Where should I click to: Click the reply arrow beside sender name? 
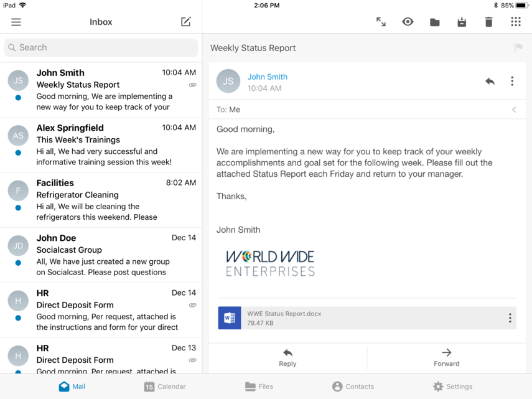click(490, 82)
